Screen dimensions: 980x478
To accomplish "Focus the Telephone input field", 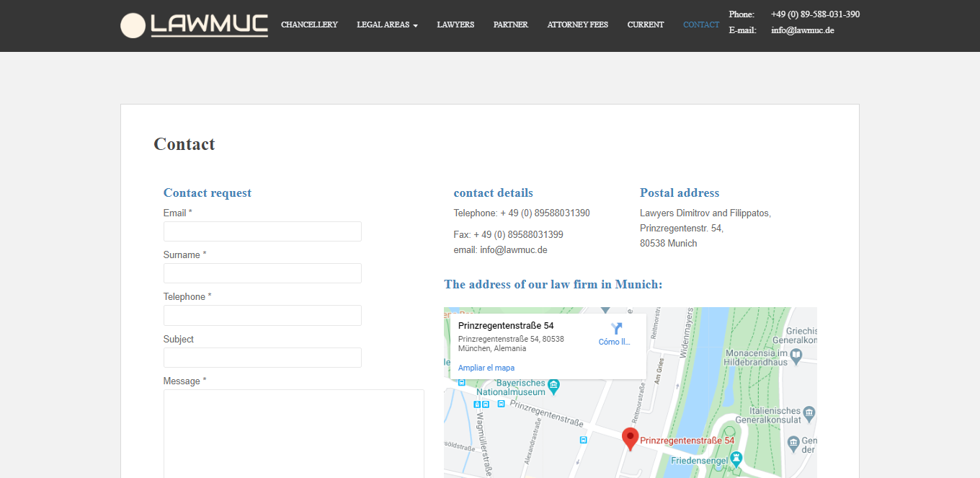I will [262, 315].
